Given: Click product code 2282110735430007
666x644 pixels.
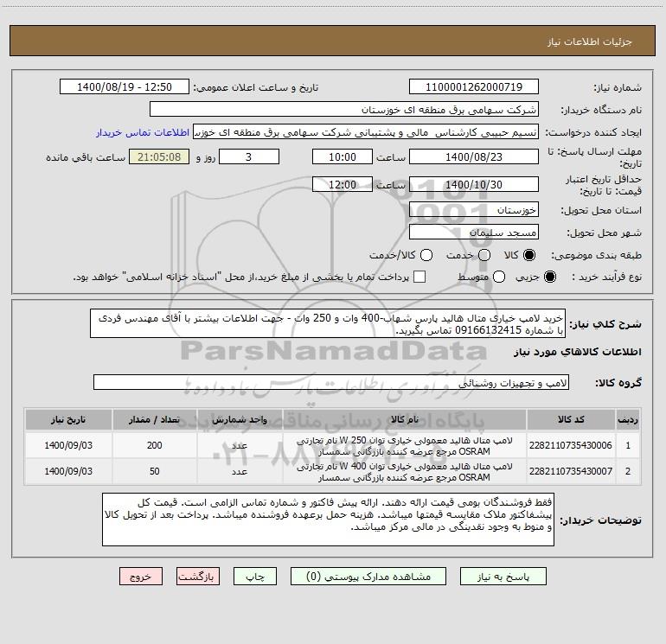Looking at the screenshot, I should tap(571, 471).
